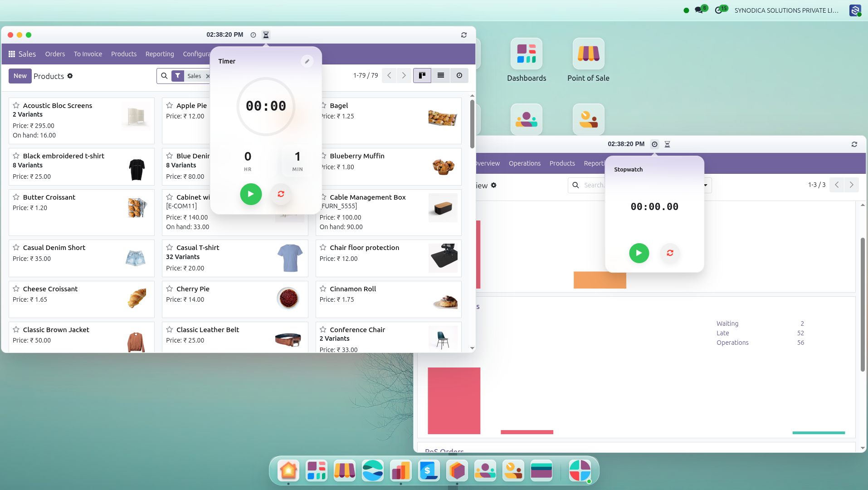Favorite the Casual T-shirt star
This screenshot has width=868, height=490.
coord(169,247)
